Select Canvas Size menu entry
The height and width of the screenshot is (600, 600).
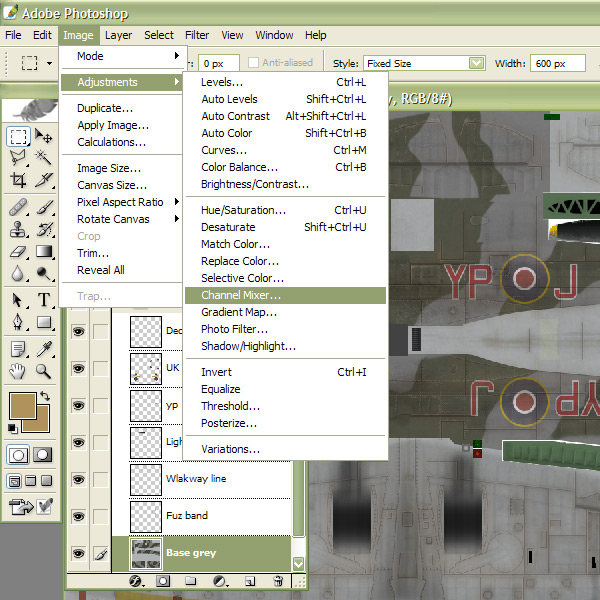click(x=122, y=185)
